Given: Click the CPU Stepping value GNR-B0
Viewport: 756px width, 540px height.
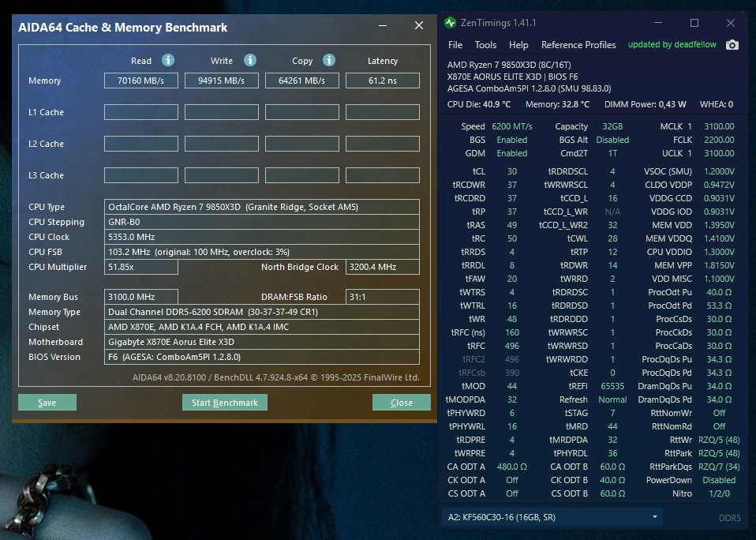Looking at the screenshot, I should [262, 222].
